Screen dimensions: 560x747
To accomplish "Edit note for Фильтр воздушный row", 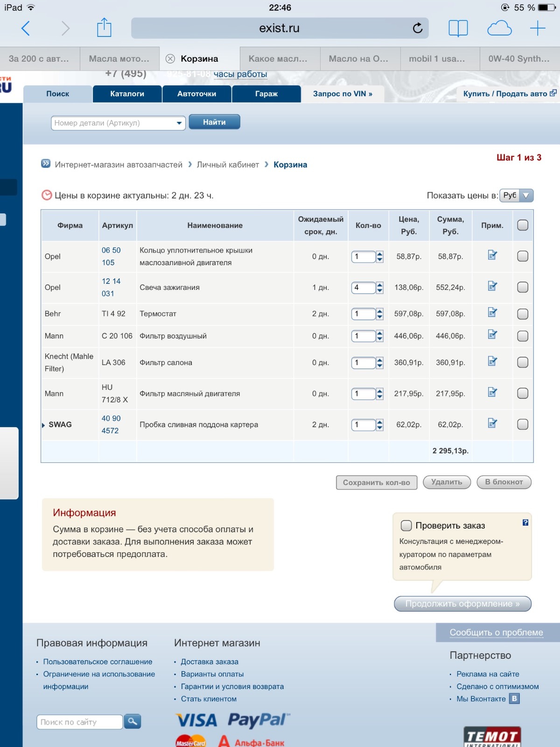I will point(492,334).
